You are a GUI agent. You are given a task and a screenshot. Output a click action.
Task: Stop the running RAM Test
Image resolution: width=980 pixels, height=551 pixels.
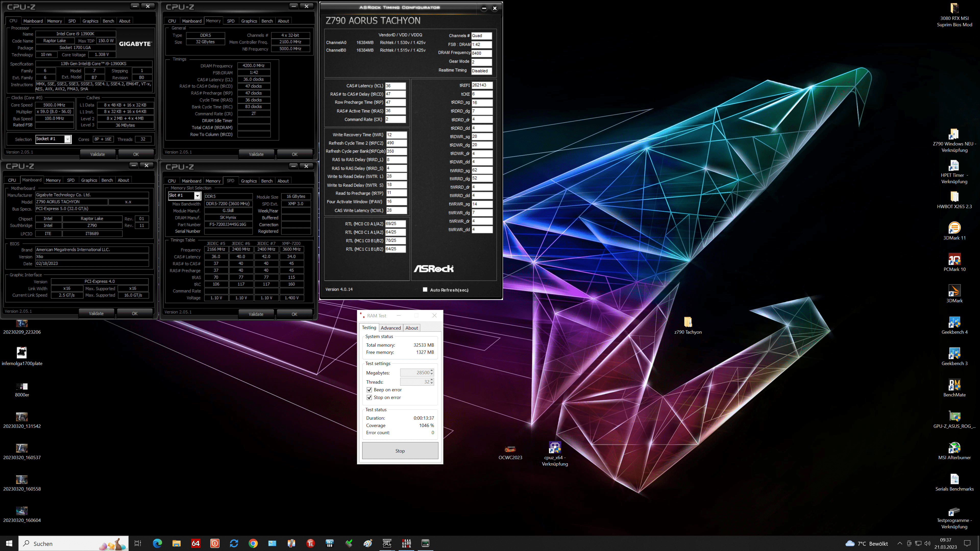(400, 450)
